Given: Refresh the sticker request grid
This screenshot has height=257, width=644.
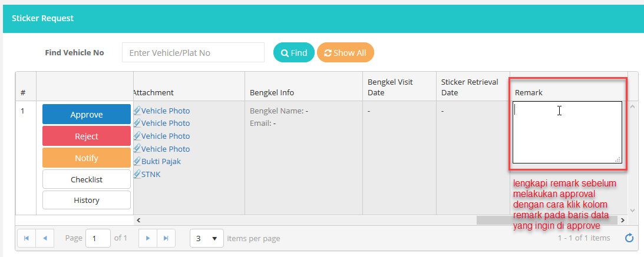Looking at the screenshot, I should pyautogui.click(x=629, y=238).
